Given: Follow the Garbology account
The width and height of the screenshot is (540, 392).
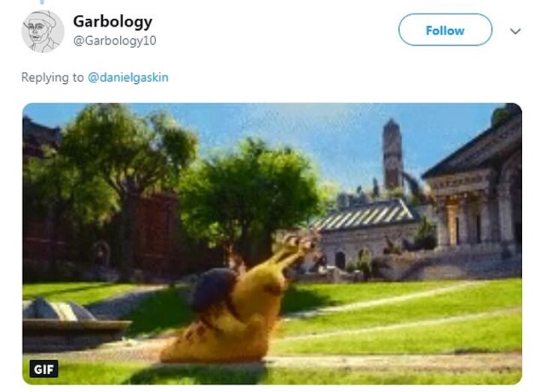Looking at the screenshot, I should pos(445,29).
